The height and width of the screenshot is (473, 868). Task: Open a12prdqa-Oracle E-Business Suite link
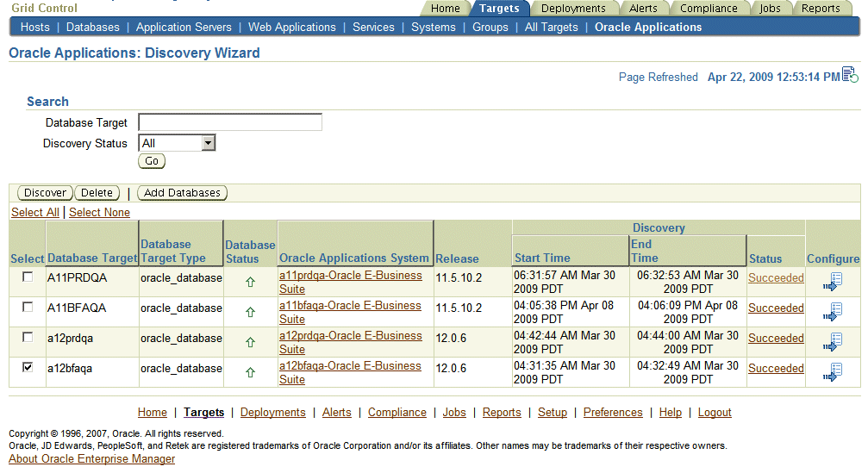[351, 342]
